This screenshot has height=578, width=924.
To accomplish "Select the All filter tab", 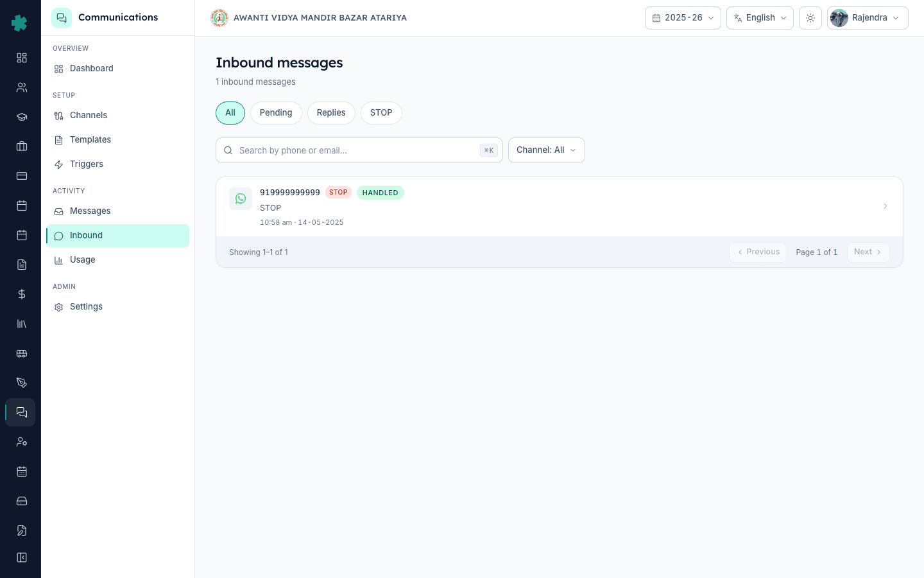I will (x=230, y=113).
